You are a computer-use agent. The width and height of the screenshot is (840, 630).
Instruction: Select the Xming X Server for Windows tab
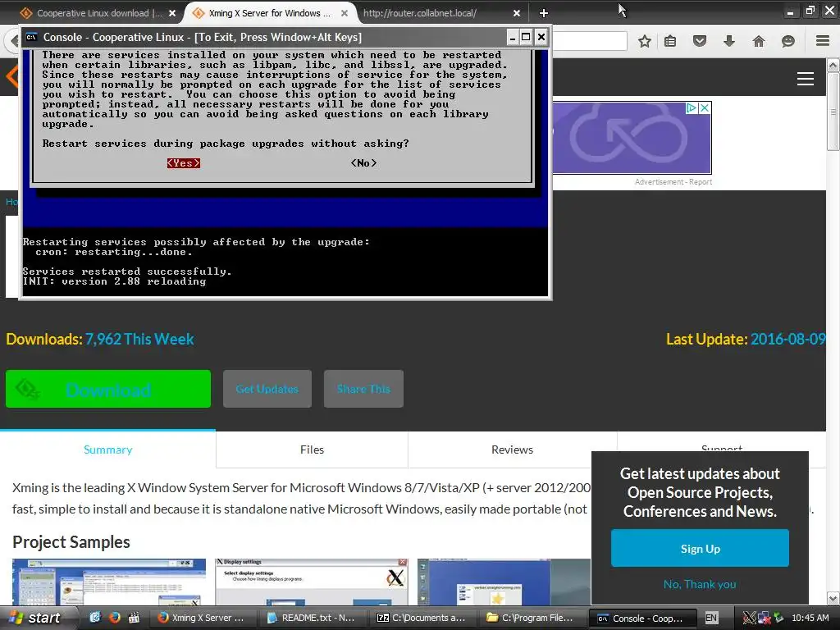271,13
